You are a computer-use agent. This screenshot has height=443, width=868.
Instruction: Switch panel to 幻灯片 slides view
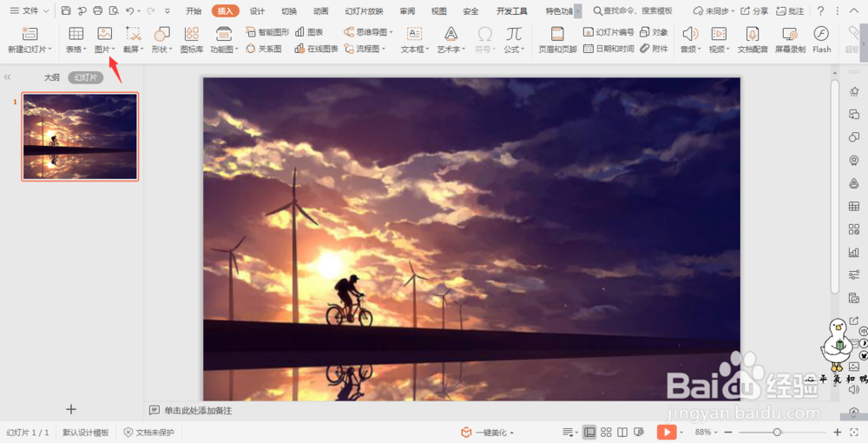pos(85,77)
